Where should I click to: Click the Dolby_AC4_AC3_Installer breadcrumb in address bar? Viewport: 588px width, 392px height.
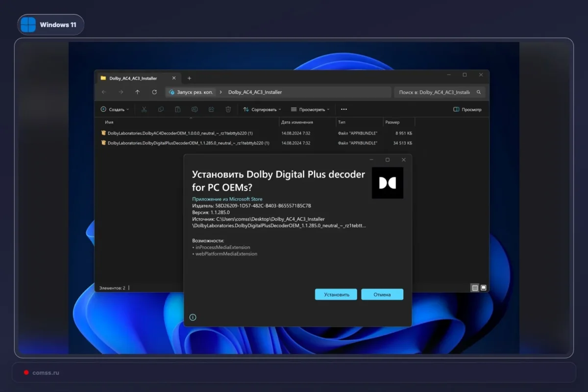coord(255,92)
